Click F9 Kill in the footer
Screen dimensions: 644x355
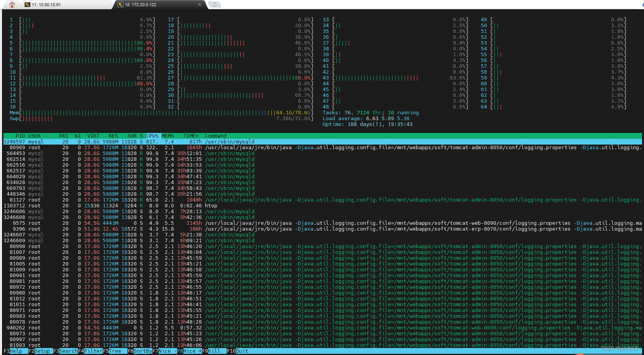[214, 351]
